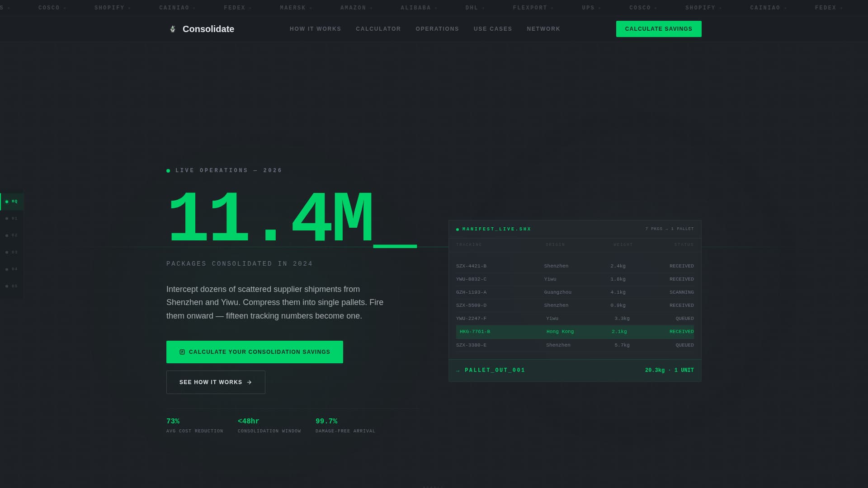
Task: Click QUEUED status in the YWU-2247-F row
Action: click(x=685, y=319)
